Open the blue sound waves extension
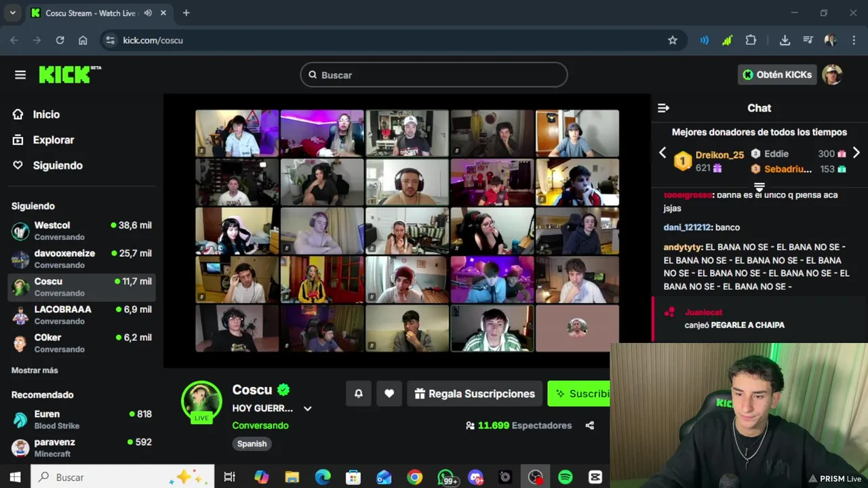Screen dimensions: 868x488 tap(705, 40)
